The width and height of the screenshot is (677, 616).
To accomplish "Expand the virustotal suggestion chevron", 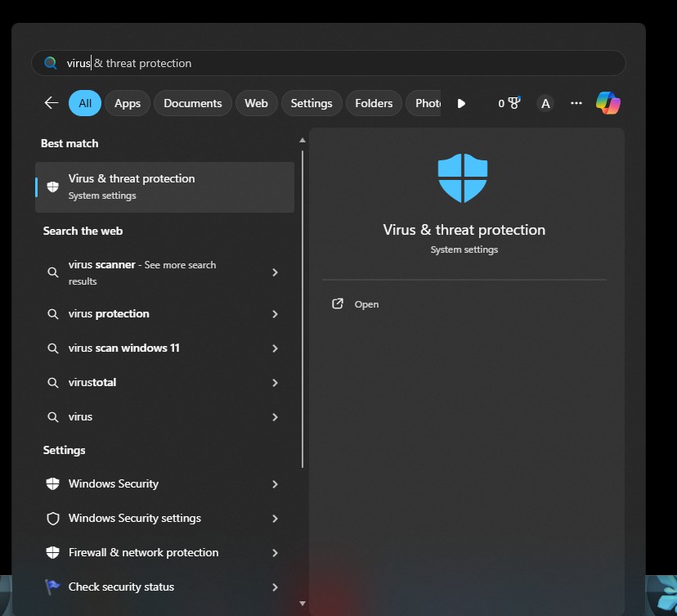I will pyautogui.click(x=275, y=383).
